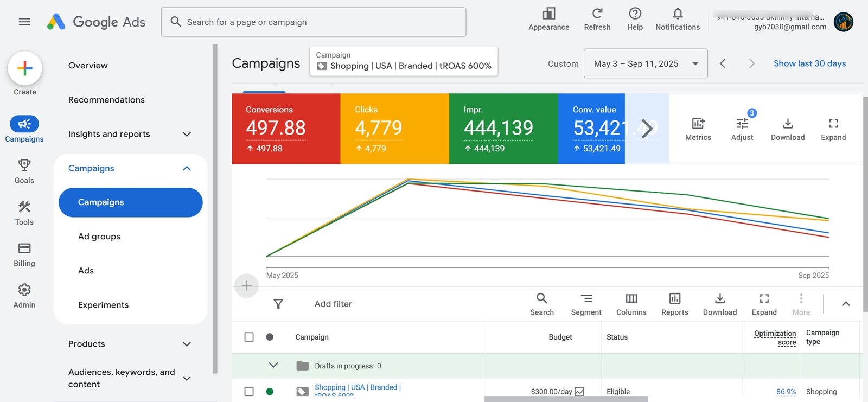Open Shopping USA Branded campaign link
This screenshot has width=868, height=402.
(358, 391)
